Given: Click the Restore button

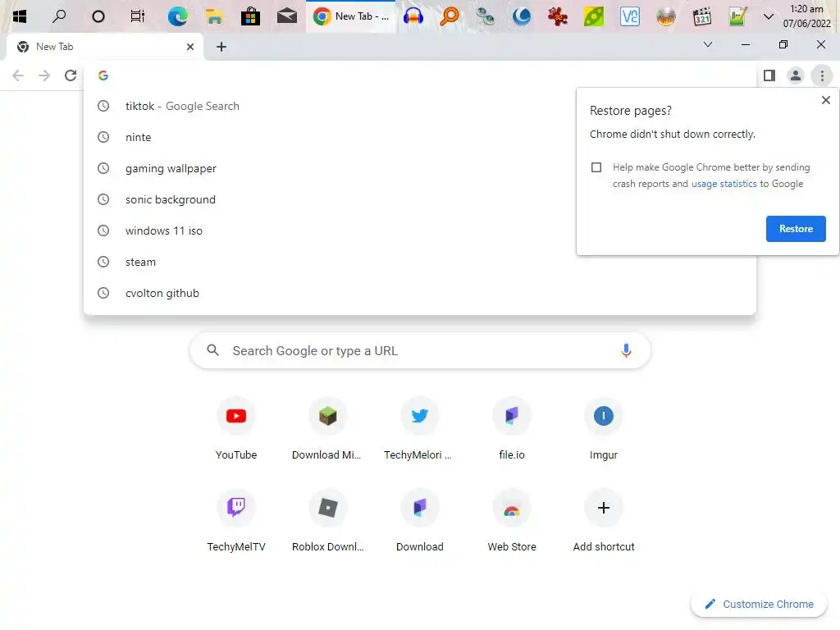Looking at the screenshot, I should pyautogui.click(x=796, y=229).
